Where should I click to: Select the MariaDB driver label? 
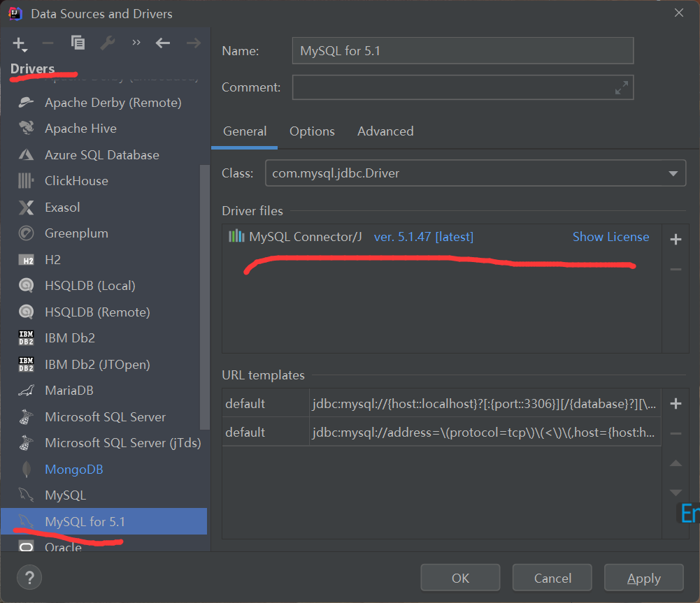[x=69, y=391]
